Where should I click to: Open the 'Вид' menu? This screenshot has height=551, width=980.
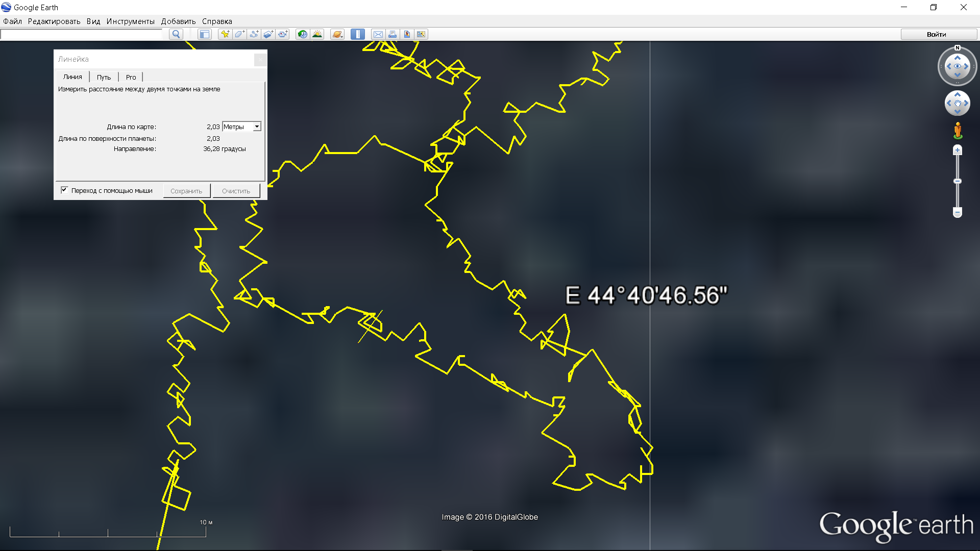point(93,21)
